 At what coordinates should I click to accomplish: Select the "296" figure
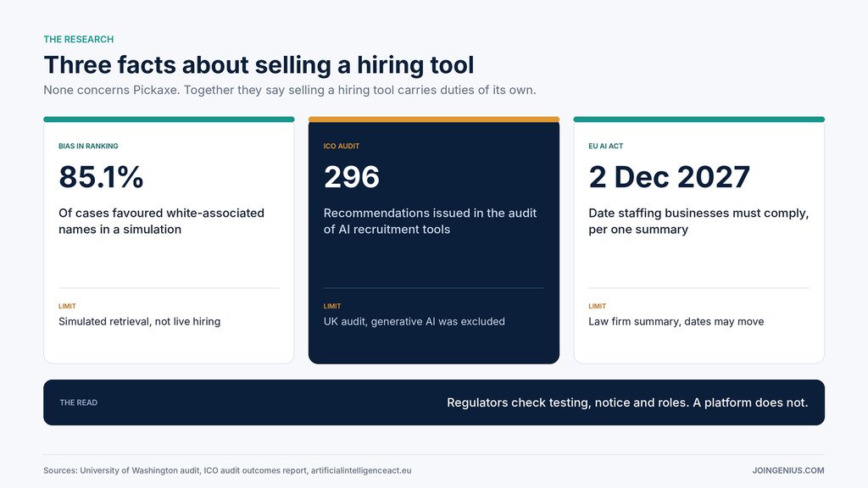[352, 177]
